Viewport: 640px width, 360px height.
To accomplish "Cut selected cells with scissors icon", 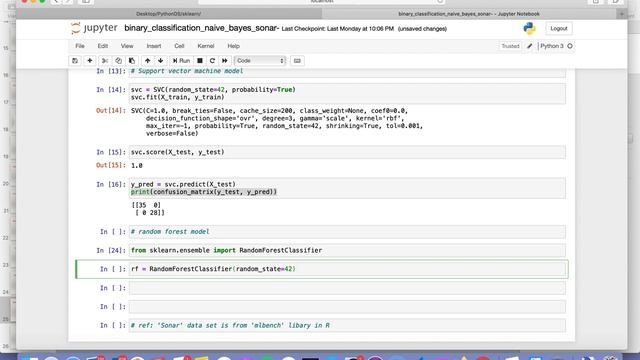I will (x=105, y=61).
